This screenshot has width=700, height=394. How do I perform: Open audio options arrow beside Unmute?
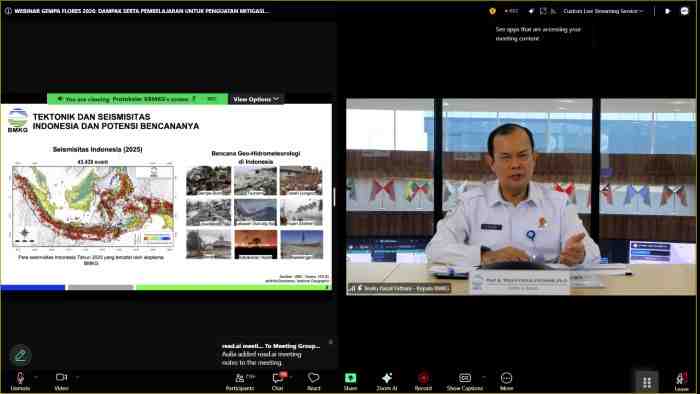click(36, 377)
